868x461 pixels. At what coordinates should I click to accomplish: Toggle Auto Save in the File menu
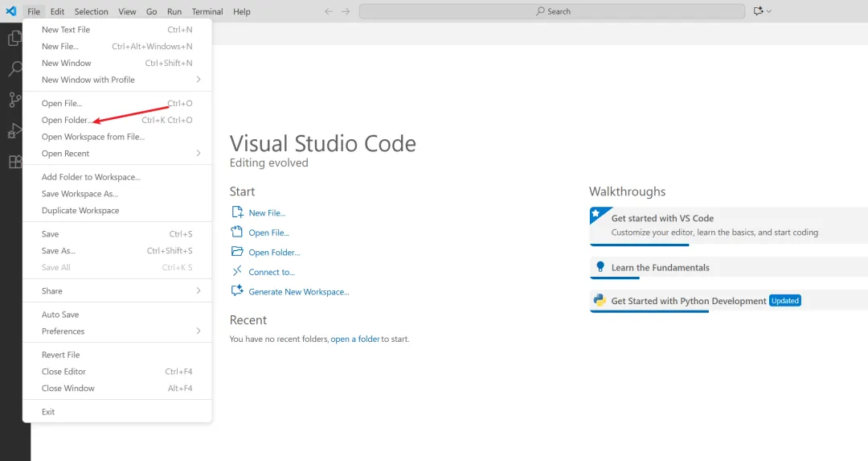pos(60,315)
